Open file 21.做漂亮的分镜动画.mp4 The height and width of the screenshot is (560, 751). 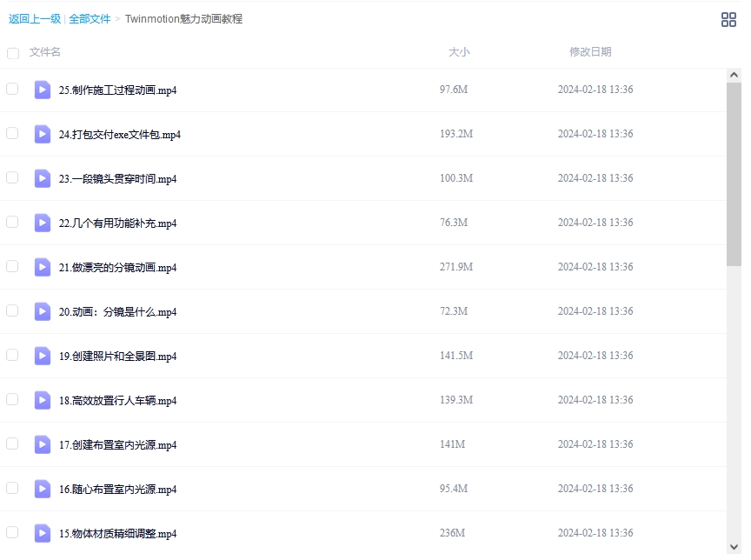(x=118, y=267)
